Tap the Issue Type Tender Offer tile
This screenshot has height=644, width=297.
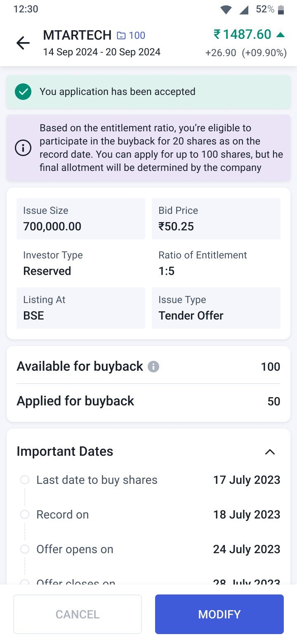pos(216,308)
